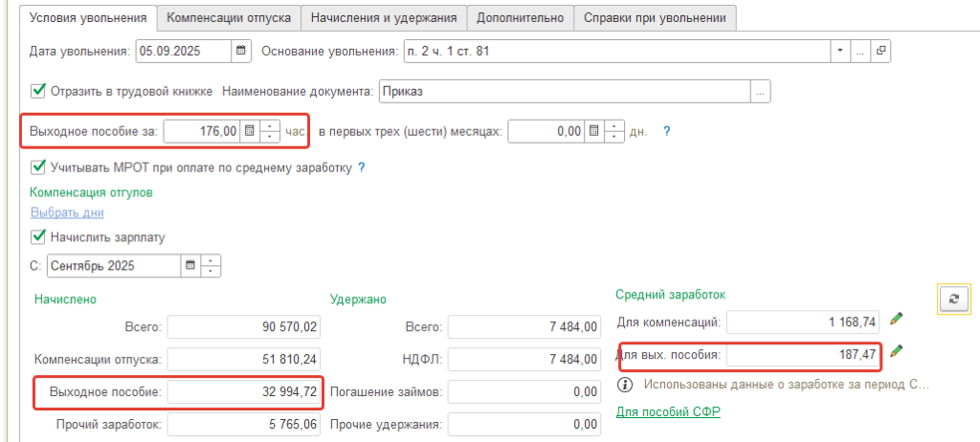Toggle the Отразить в трудовой книжке checkbox
Viewport: 980px width, 442px height.
tap(39, 91)
